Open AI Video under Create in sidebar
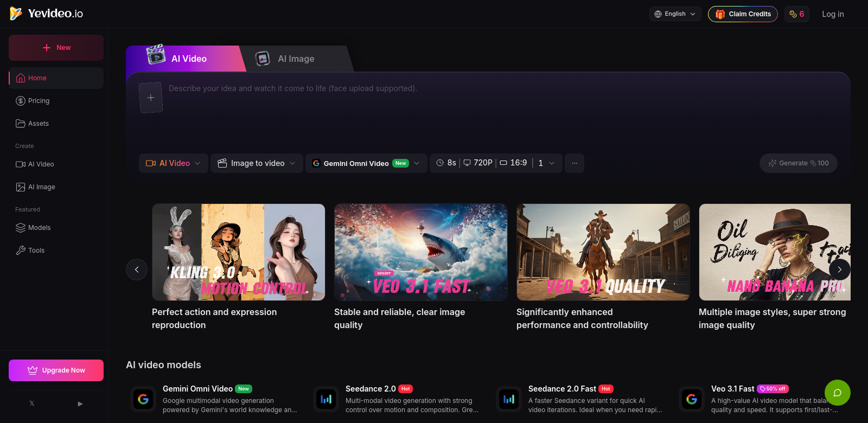Screen dimensions: 868x423 click(x=56, y=164)
